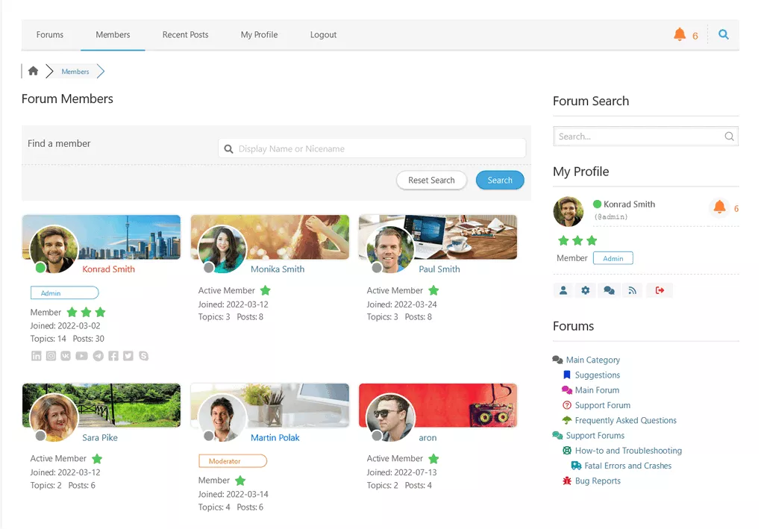
Task: Open Konrad Smith's VK icon
Action: (x=66, y=356)
